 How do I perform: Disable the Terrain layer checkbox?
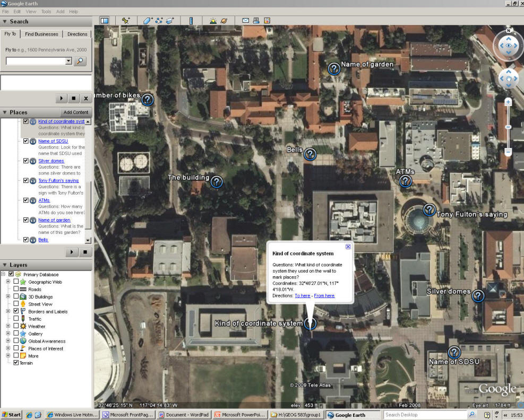point(16,362)
